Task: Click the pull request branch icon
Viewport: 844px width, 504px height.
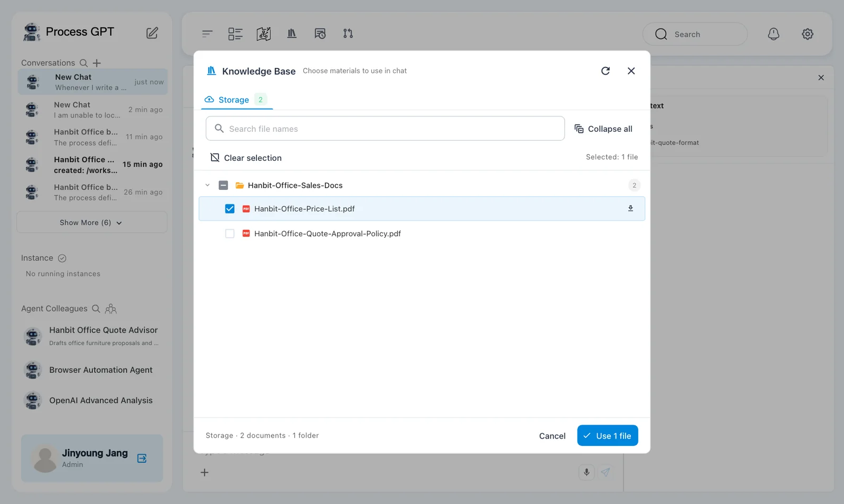Action: [x=348, y=34]
